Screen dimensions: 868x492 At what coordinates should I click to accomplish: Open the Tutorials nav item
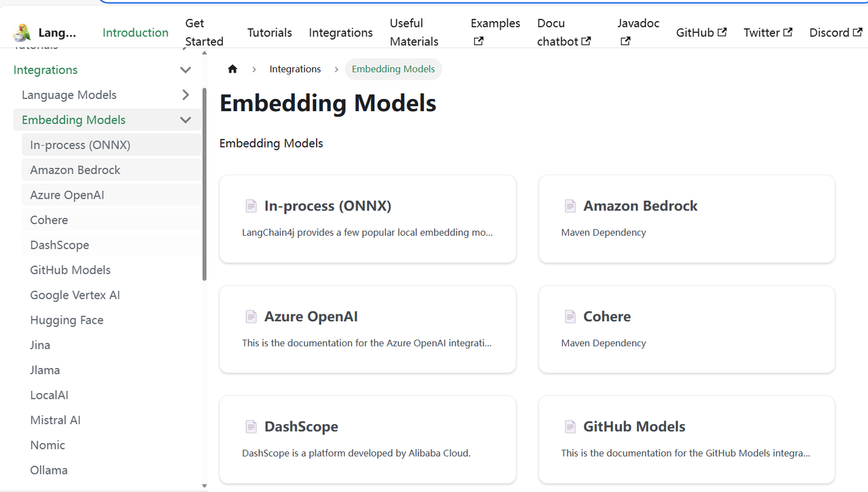pyautogui.click(x=269, y=33)
